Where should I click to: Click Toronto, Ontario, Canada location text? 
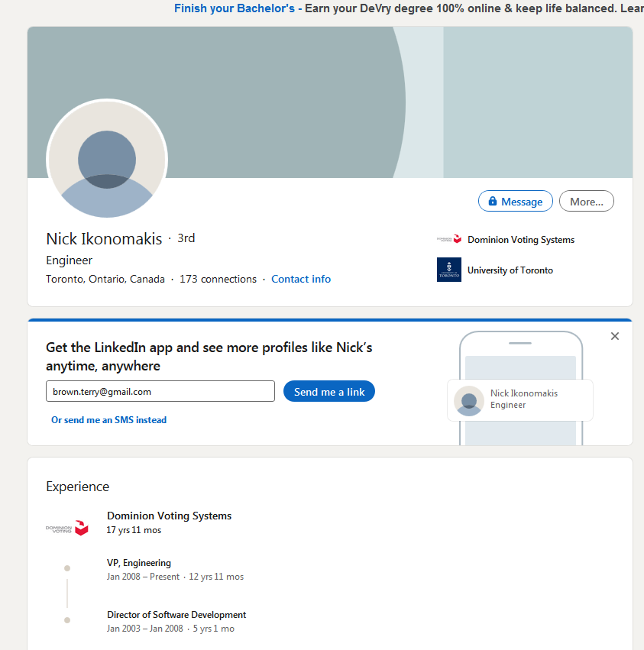pos(105,279)
